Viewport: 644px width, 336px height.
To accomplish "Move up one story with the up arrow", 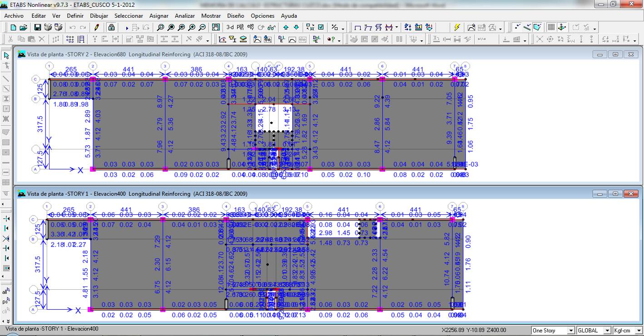I will tap(286, 28).
